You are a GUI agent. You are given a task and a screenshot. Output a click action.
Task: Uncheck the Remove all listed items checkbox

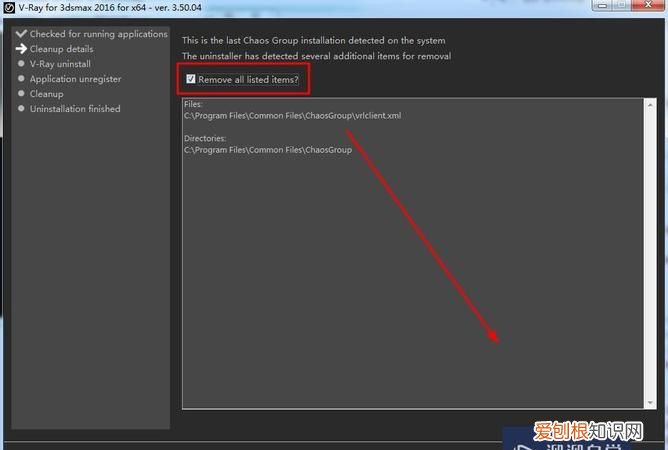click(191, 78)
